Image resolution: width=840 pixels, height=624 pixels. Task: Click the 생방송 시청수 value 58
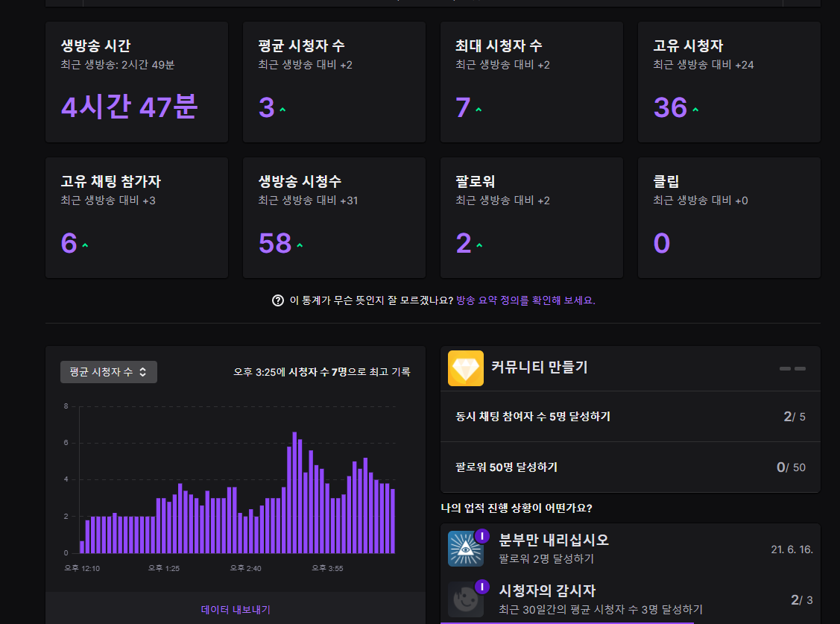[275, 243]
